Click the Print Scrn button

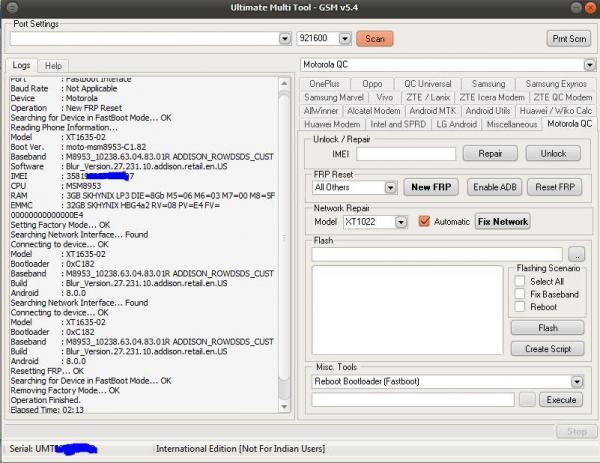(569, 39)
